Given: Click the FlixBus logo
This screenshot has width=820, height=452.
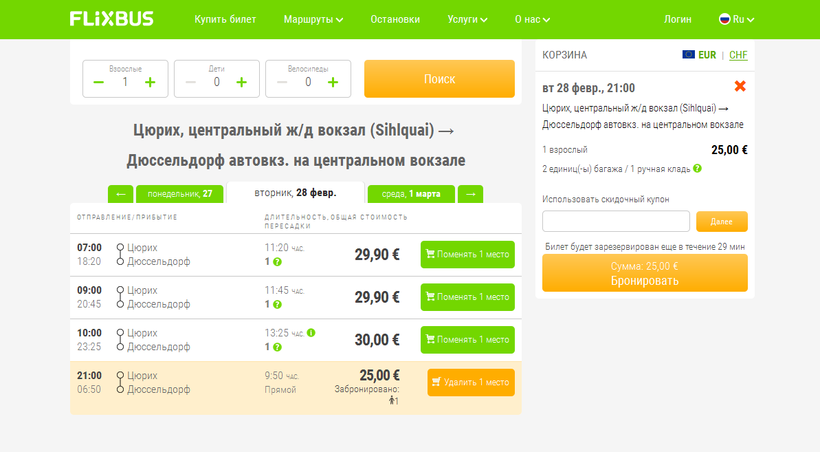Looking at the screenshot, I should click(113, 19).
